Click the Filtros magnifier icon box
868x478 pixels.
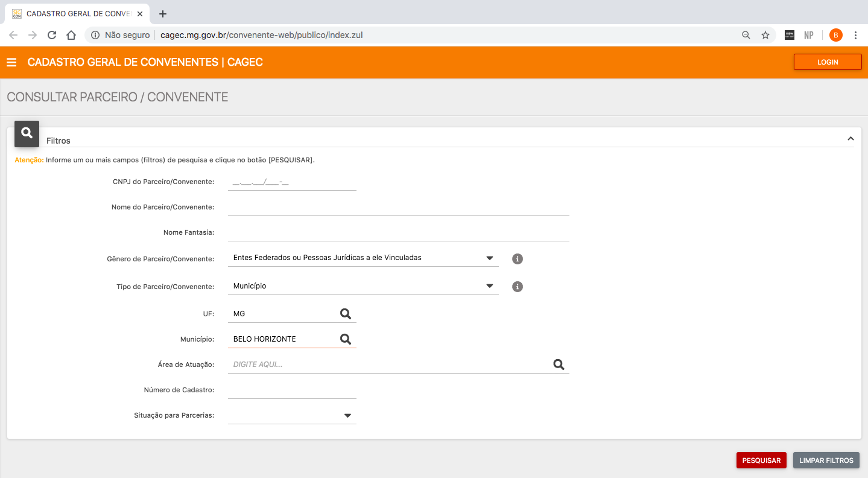[x=27, y=133]
